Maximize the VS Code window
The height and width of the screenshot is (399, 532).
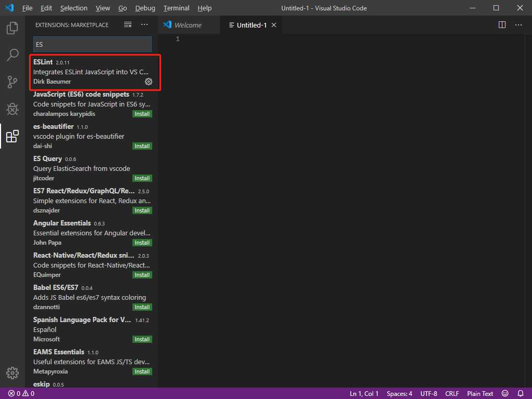tap(496, 8)
